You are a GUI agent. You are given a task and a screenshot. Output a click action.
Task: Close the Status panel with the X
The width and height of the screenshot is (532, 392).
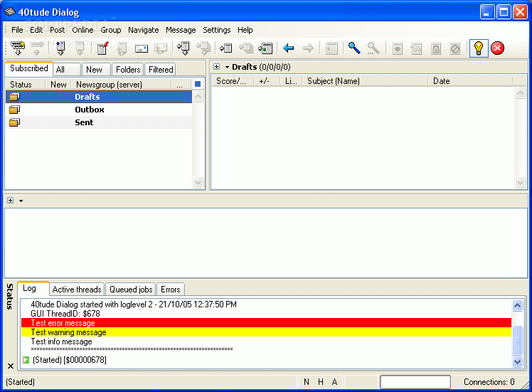coord(11,366)
